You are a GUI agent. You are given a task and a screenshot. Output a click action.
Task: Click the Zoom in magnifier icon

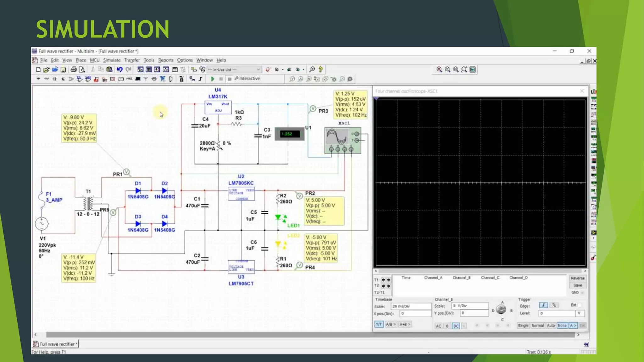click(x=439, y=69)
